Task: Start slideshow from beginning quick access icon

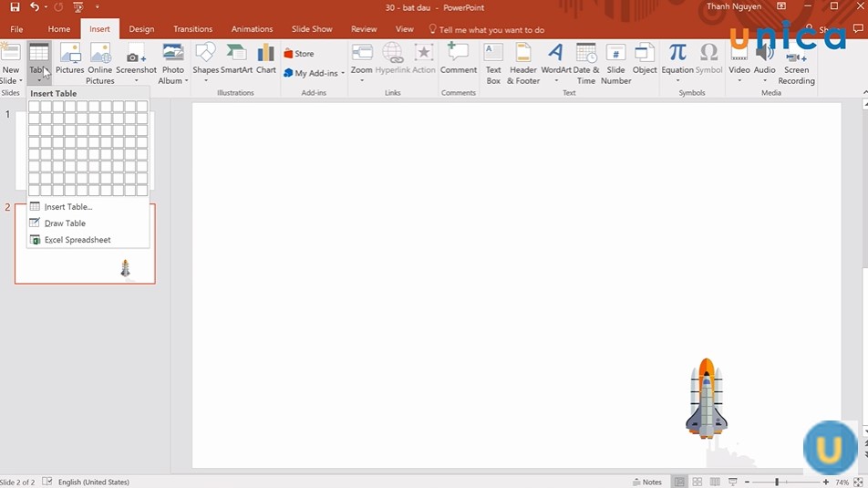Action: 78,7
